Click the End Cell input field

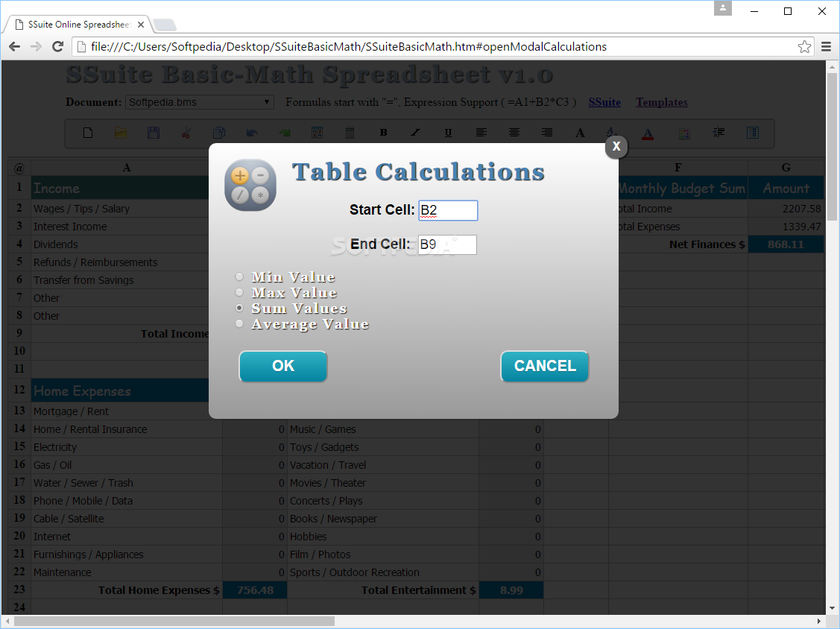[447, 244]
